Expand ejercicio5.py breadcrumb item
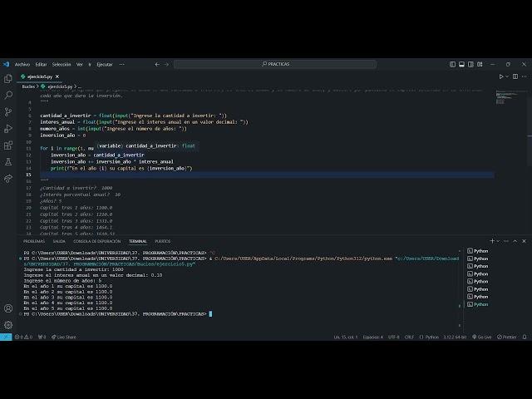The height and width of the screenshot is (399, 532). [60, 86]
